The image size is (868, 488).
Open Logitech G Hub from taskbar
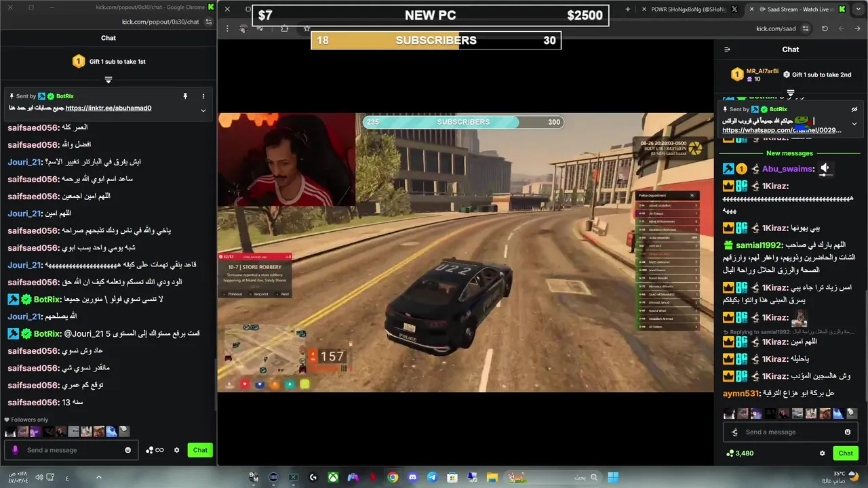tap(313, 477)
